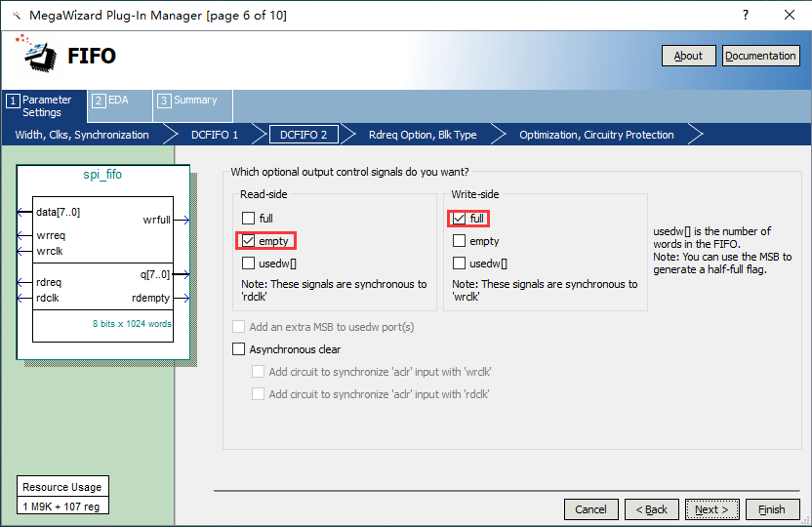Go to Width, Clks, Synchronization step
Screen dimensions: 812x527
pos(82,135)
